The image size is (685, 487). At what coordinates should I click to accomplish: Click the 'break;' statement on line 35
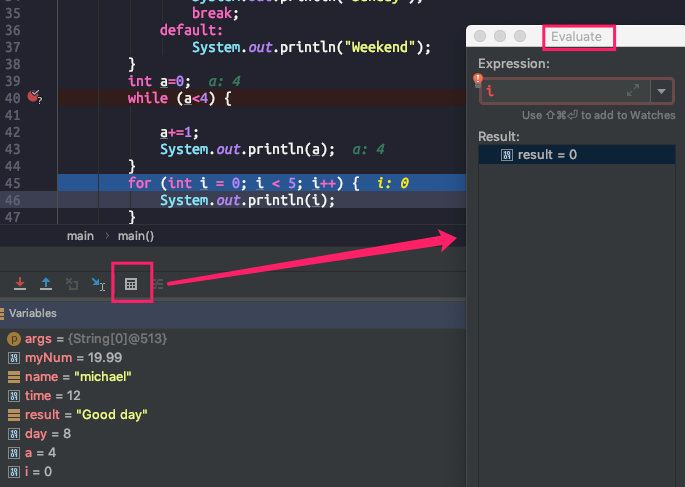point(215,14)
